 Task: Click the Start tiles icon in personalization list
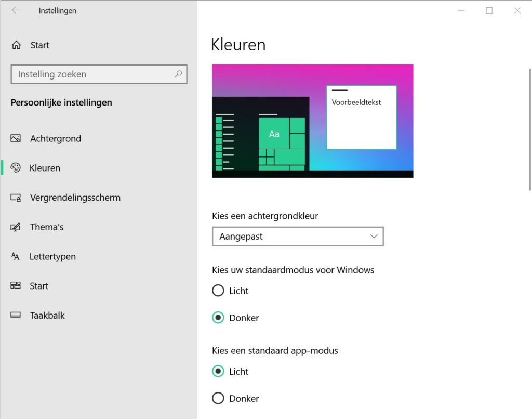[16, 285]
